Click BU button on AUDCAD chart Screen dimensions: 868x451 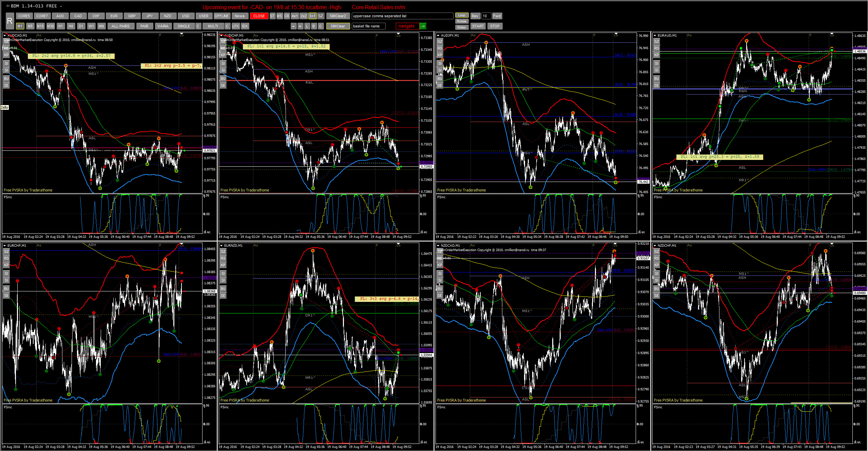click(6, 79)
